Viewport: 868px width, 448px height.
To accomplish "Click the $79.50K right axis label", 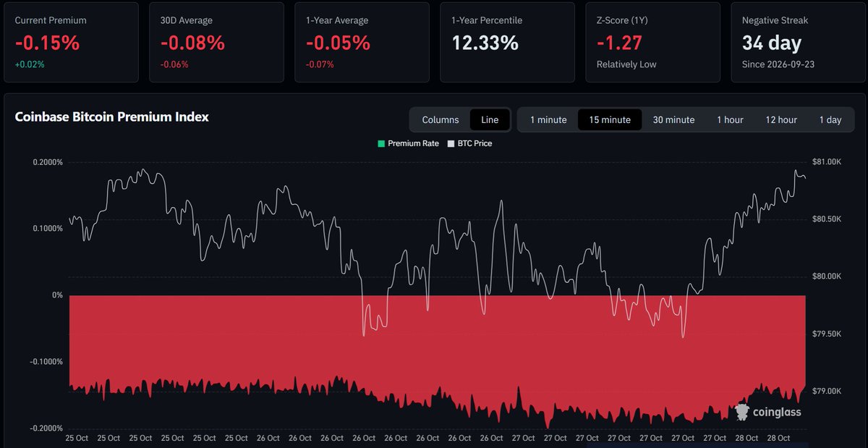I will (826, 334).
